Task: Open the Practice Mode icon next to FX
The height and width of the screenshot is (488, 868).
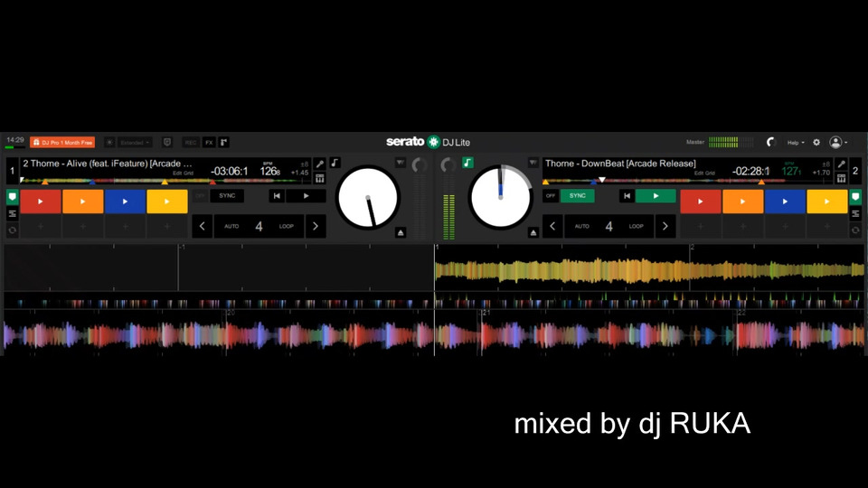Action: coord(223,142)
